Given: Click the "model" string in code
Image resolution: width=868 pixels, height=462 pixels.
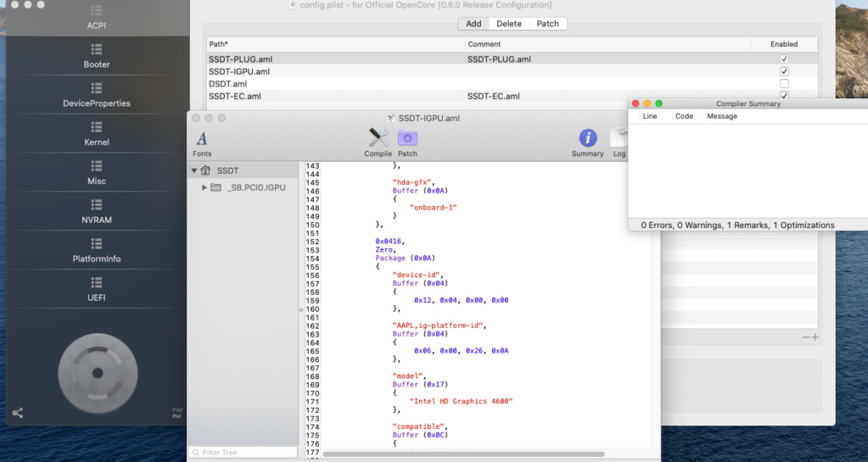Looking at the screenshot, I should (x=409, y=376).
